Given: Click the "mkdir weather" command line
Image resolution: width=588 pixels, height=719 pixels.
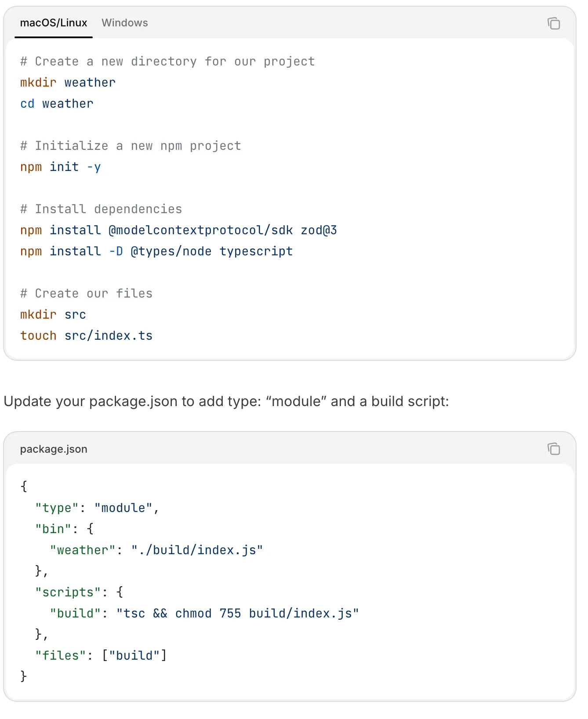Looking at the screenshot, I should [68, 83].
